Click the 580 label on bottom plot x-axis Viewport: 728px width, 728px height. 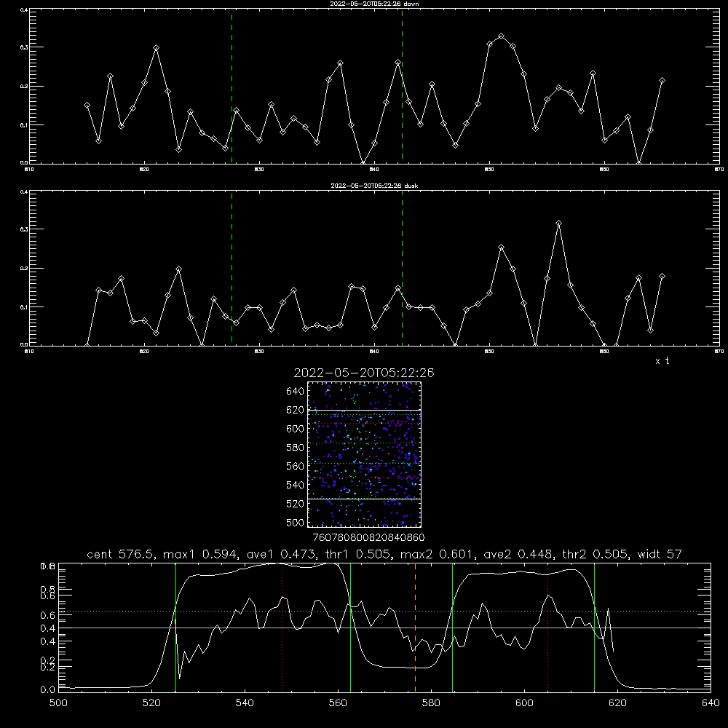point(431,703)
